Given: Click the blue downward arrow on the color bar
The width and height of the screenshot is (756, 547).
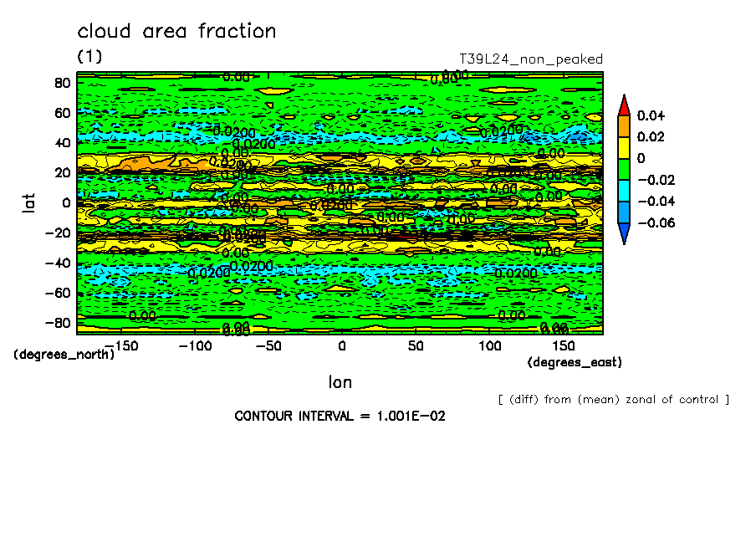Looking at the screenshot, I should coord(624,234).
